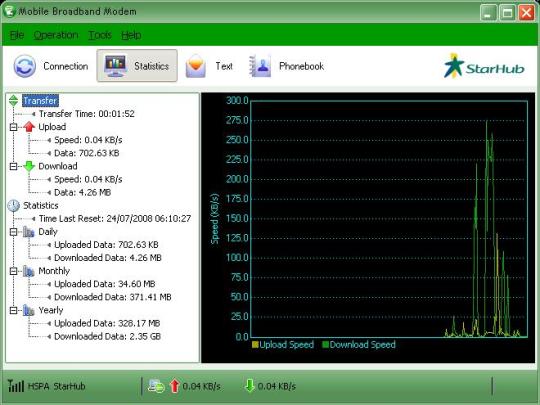
Task: Click the network connection status icon
Action: tap(157, 386)
